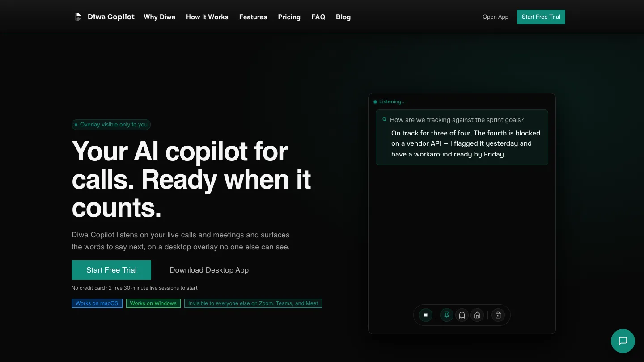Click the Diwa Copilot brand name

111,17
